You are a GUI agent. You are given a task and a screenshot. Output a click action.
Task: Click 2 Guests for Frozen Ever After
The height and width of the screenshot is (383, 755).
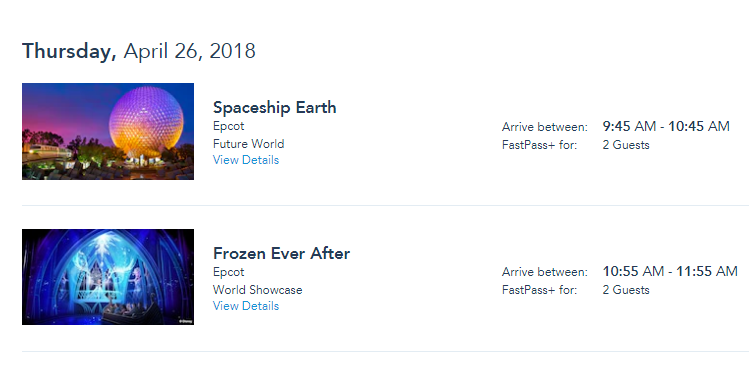626,290
